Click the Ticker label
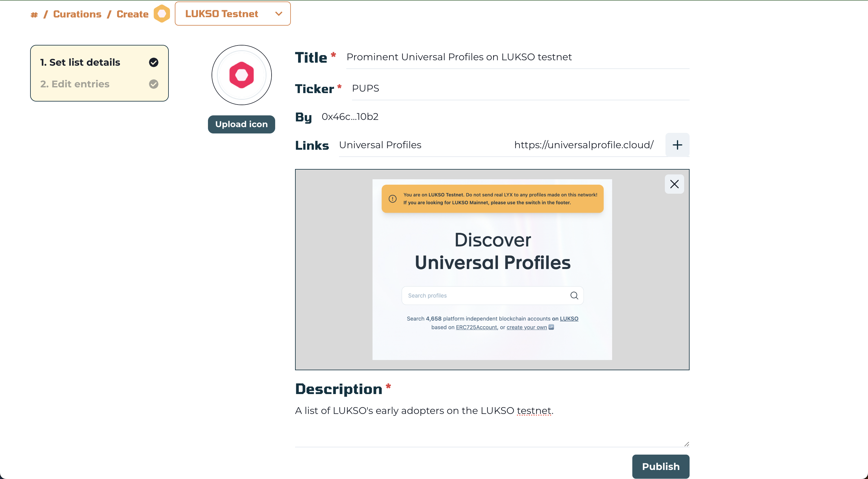The width and height of the screenshot is (868, 479). (x=314, y=89)
